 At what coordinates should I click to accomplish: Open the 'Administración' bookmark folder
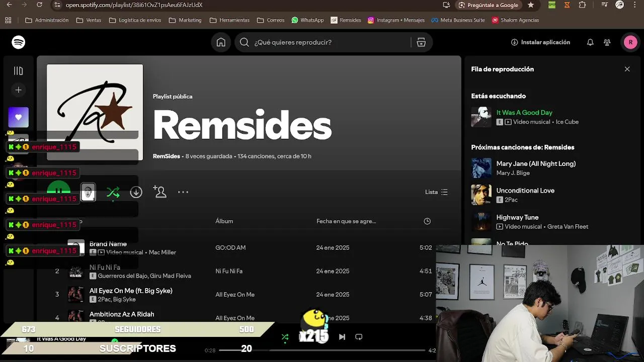click(x=47, y=20)
